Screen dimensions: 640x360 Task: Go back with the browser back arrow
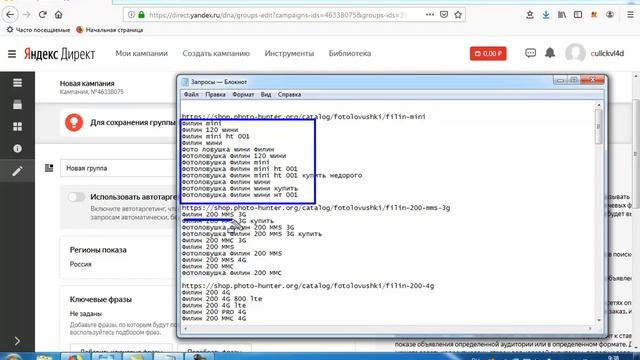tap(10, 15)
